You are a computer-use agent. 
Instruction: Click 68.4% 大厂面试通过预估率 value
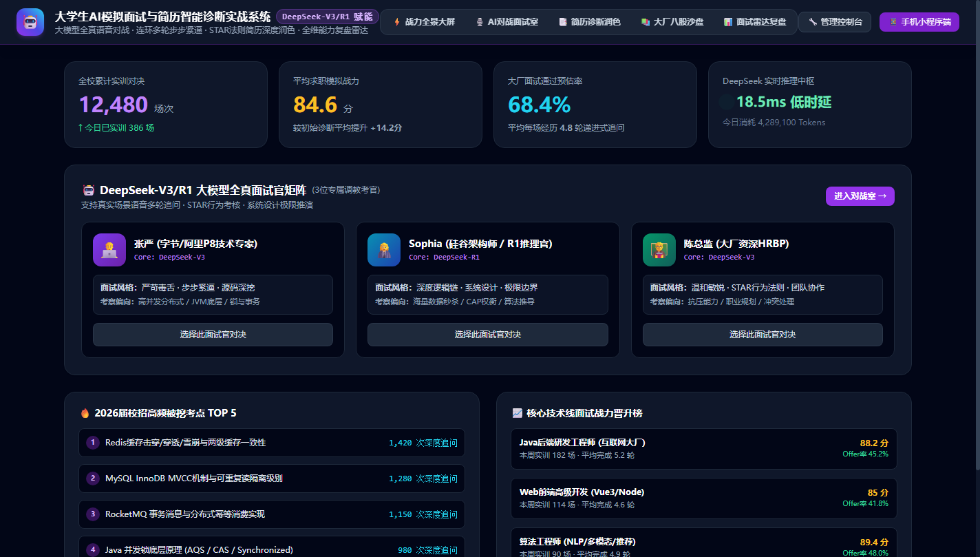click(539, 105)
